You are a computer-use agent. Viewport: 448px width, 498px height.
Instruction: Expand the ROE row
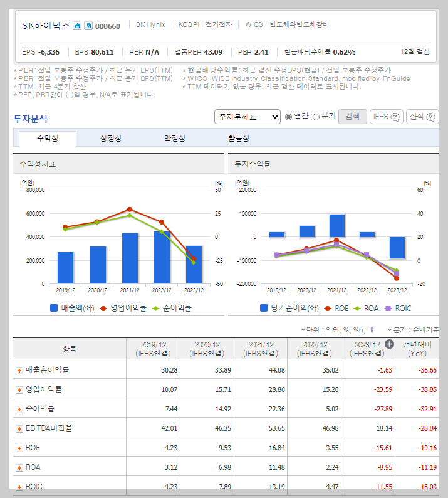point(19,448)
